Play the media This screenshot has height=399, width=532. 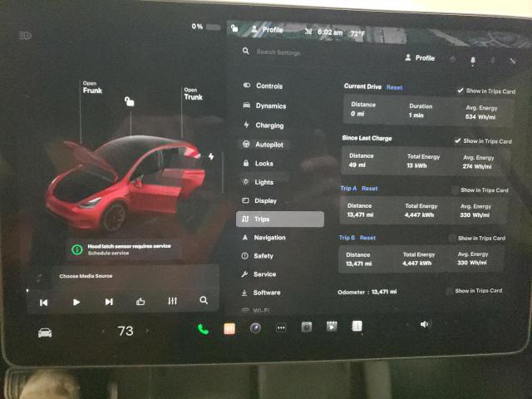pos(76,302)
